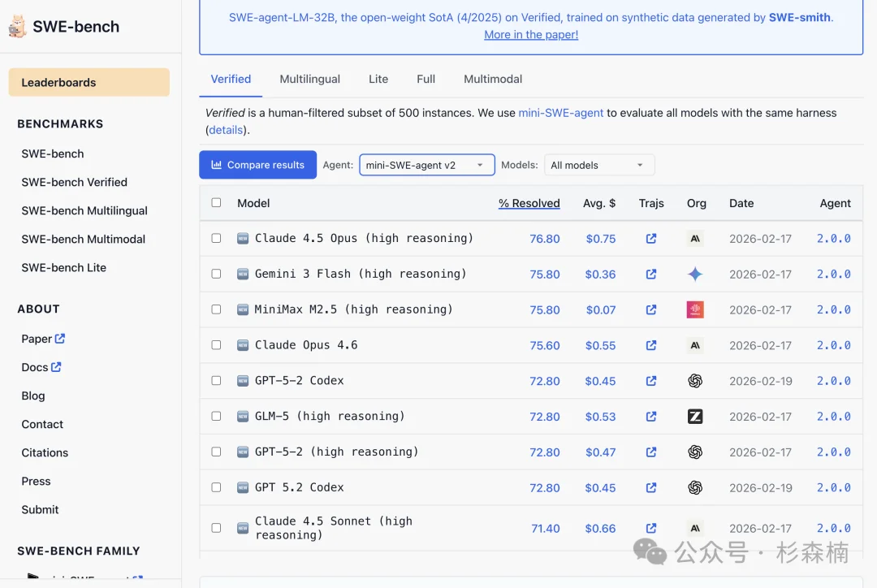
Task: Tick the select-all checkbox in table header
Action: pos(216,202)
